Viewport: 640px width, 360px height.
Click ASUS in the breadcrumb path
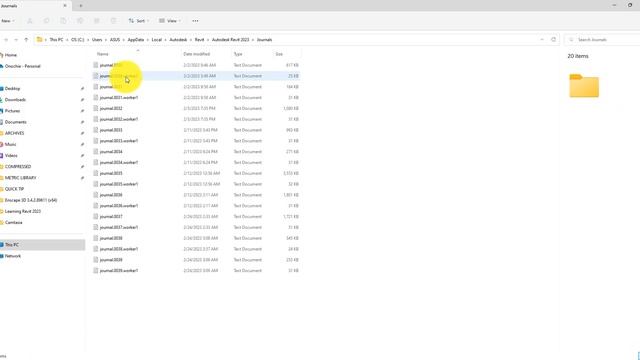pyautogui.click(x=115, y=40)
